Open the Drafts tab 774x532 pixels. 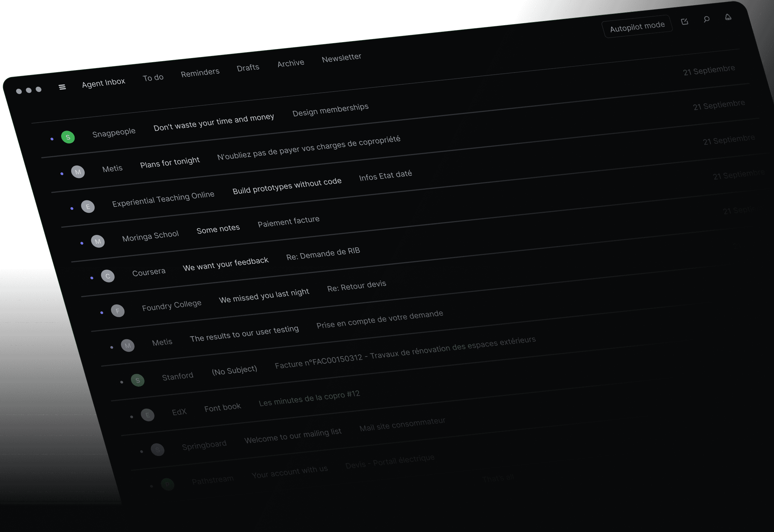[x=248, y=67]
